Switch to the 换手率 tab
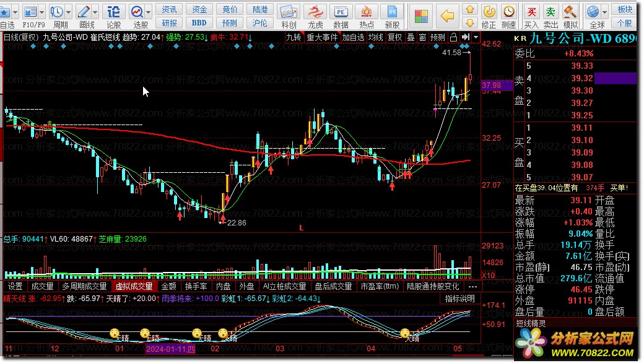Viewport: 644px width, 363px height. (x=196, y=286)
